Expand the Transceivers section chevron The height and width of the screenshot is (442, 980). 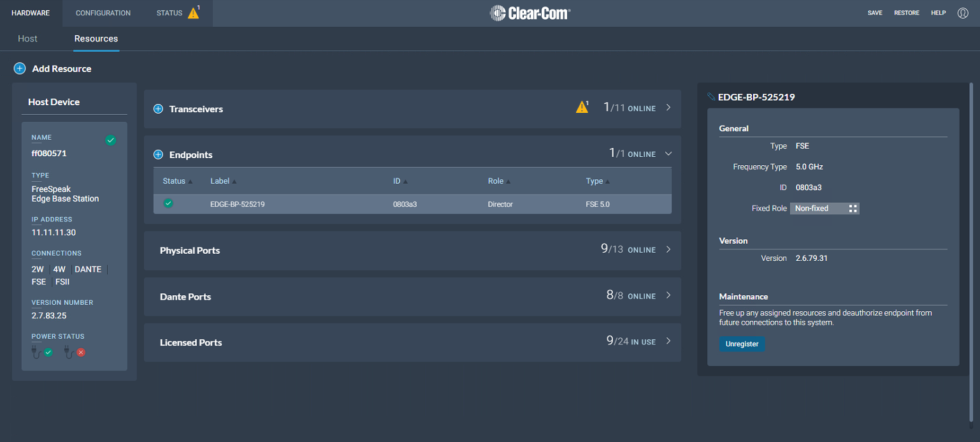(668, 108)
